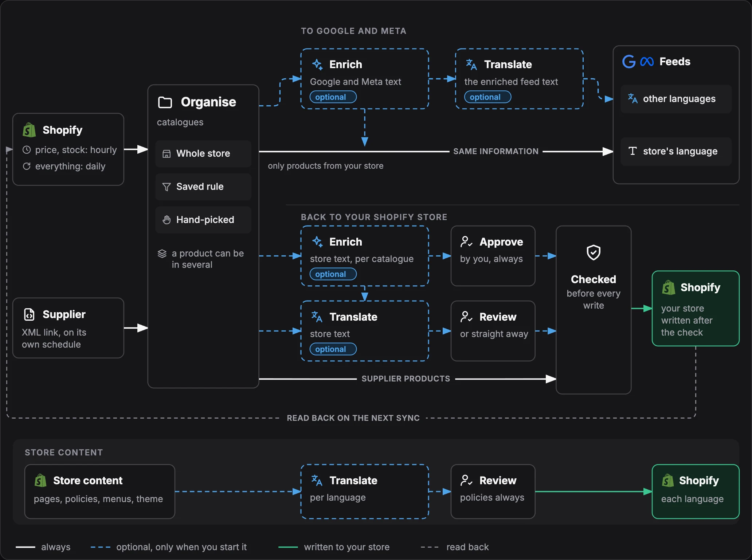This screenshot has width=752, height=560.
Task: Click the read back legend entry
Action: 455,547
